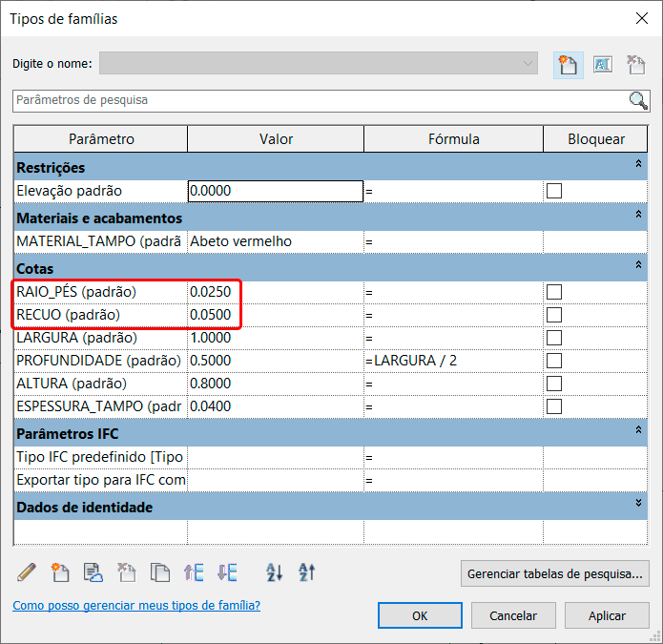Screen dimensions: 663x644
Task: Sort parameters ascending A-Z icon
Action: pos(274,572)
